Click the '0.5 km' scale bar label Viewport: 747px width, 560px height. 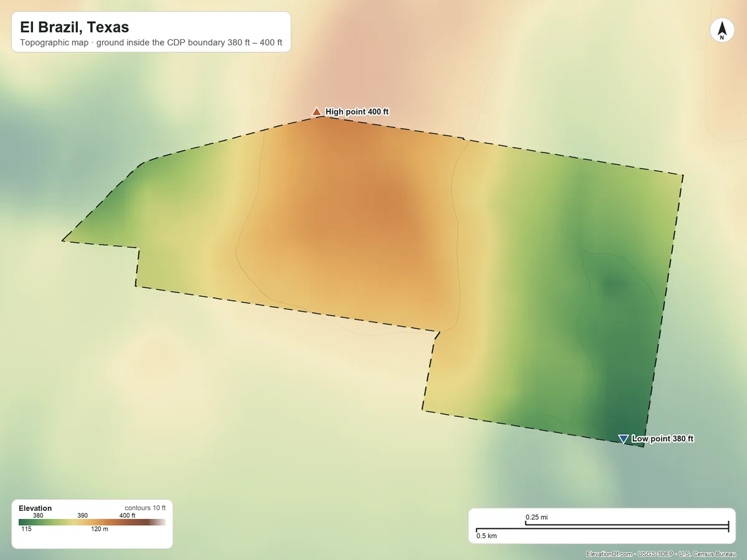(x=487, y=535)
